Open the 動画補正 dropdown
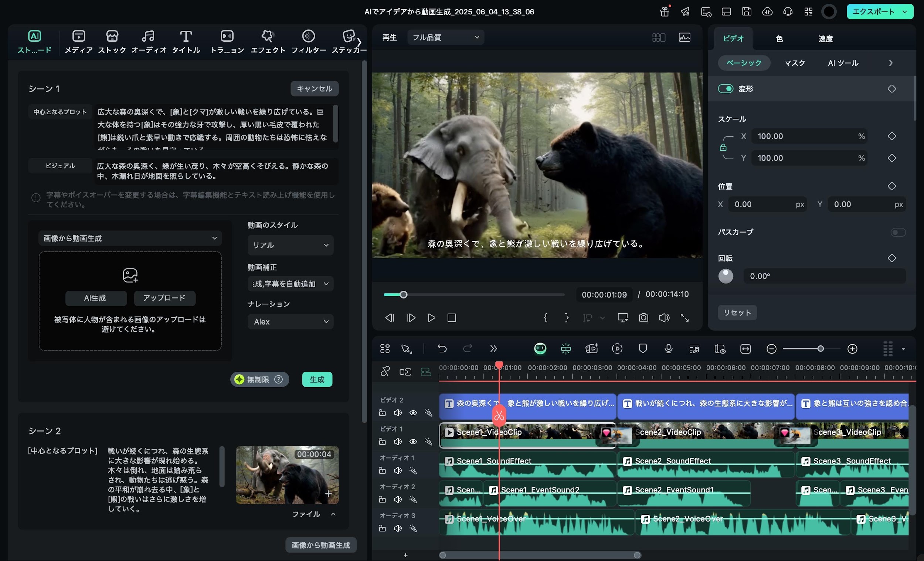The image size is (924, 561). point(290,284)
